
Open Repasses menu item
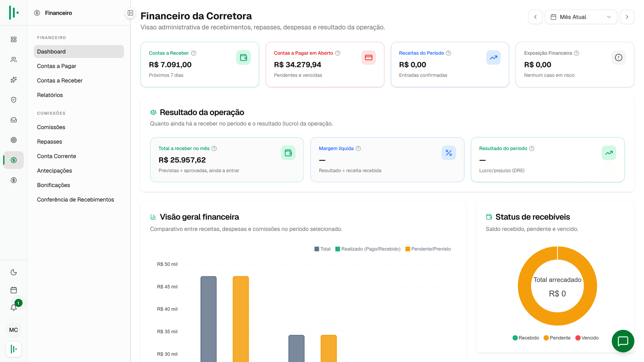click(x=79, y=142)
